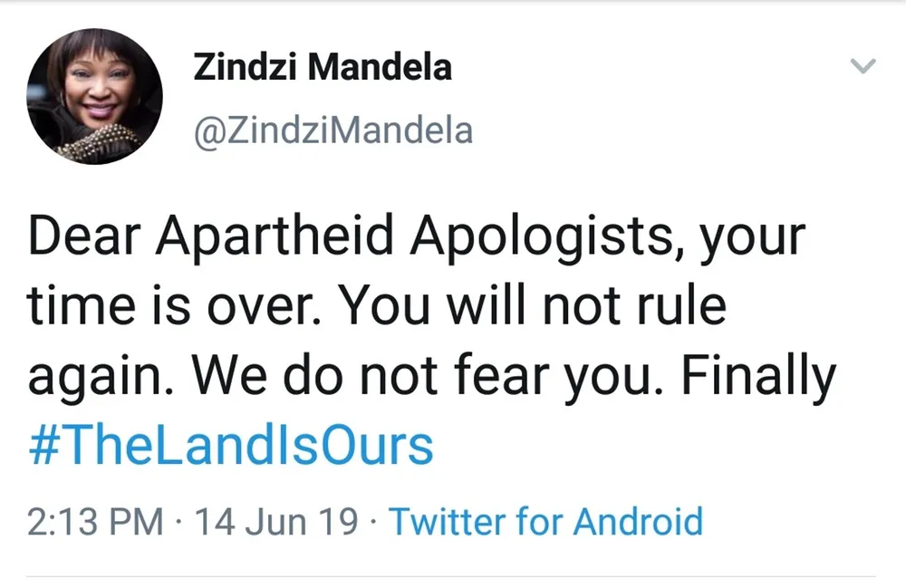Open Zindzi Mandela's profile picture
This screenshot has width=906, height=588.
(95, 96)
